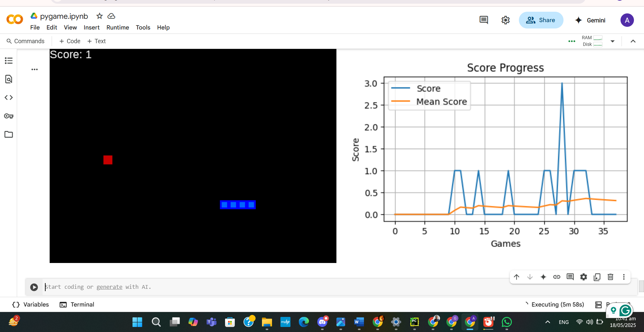This screenshot has width=644, height=332.
Task: Collapse the header with chevron up
Action: [633, 41]
